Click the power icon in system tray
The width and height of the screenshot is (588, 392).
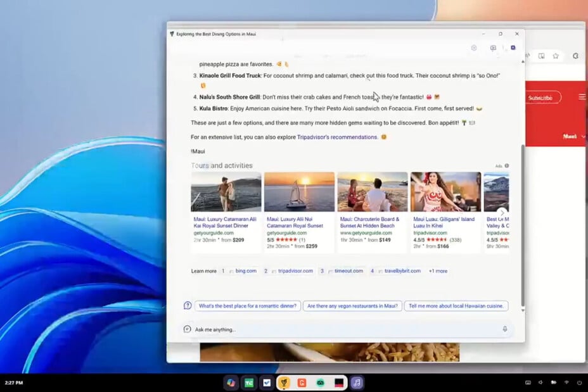[579, 383]
